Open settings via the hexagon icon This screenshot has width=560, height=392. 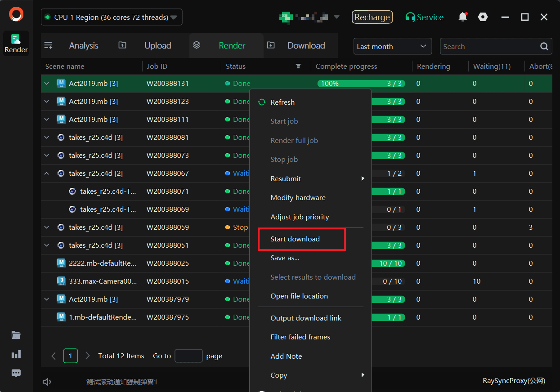click(483, 17)
